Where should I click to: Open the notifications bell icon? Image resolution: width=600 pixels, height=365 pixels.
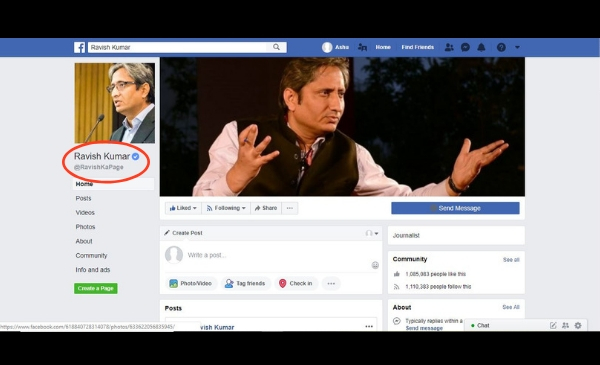[481, 47]
